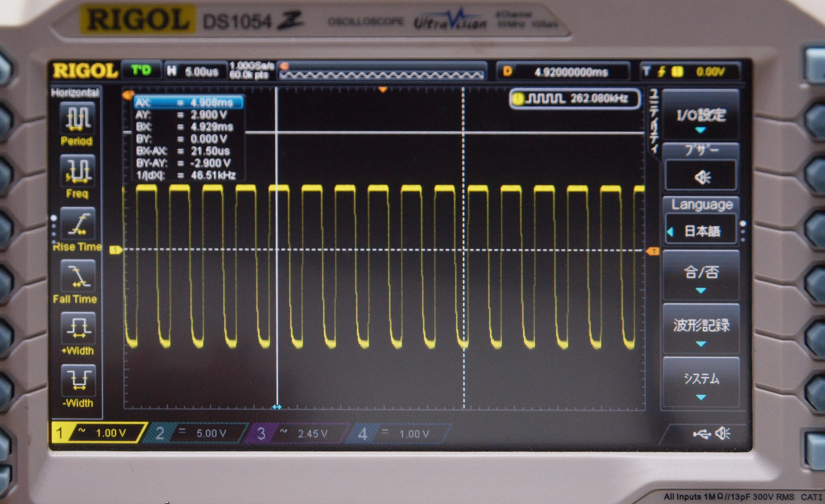
Task: Expand the 波形記録 submenu
Action: (x=701, y=327)
